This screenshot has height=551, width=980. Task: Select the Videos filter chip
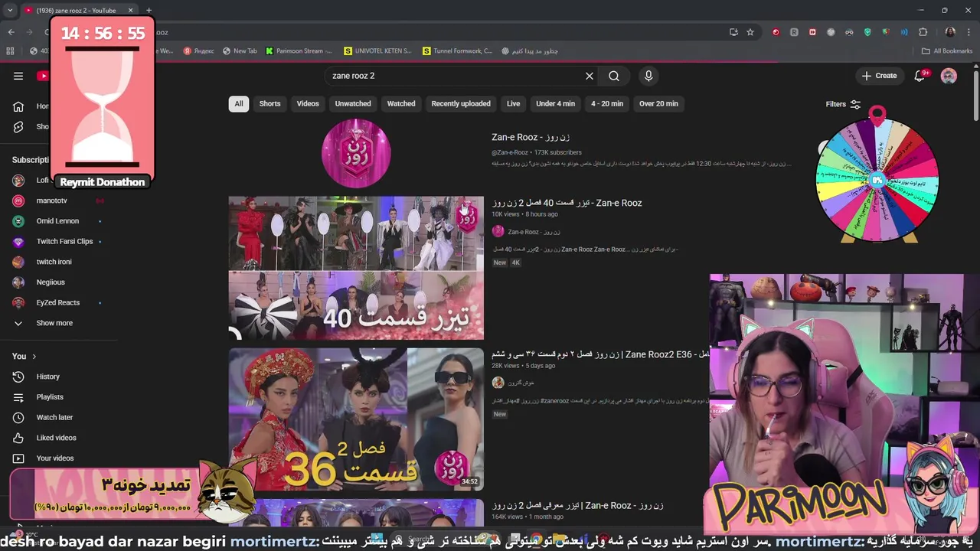click(x=308, y=104)
